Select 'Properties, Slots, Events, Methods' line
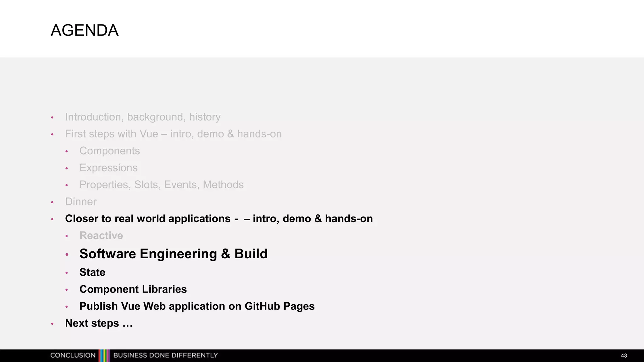 161,185
